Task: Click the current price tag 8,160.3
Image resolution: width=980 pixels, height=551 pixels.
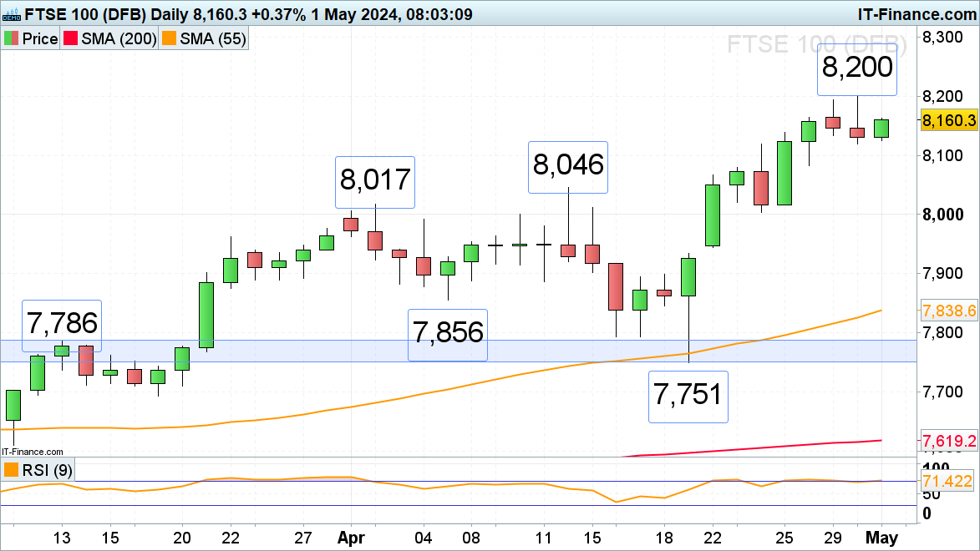Action: [x=949, y=120]
